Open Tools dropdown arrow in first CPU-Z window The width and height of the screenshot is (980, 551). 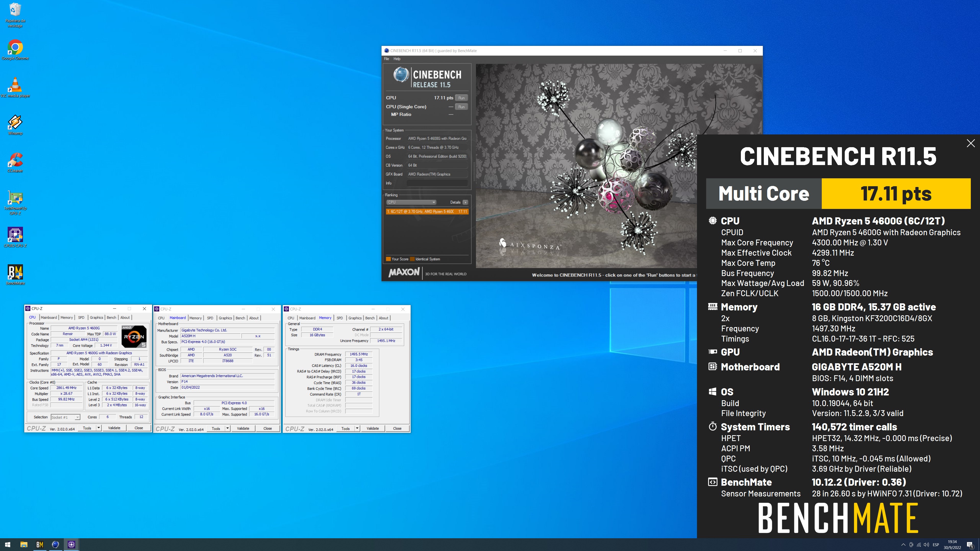tap(99, 428)
